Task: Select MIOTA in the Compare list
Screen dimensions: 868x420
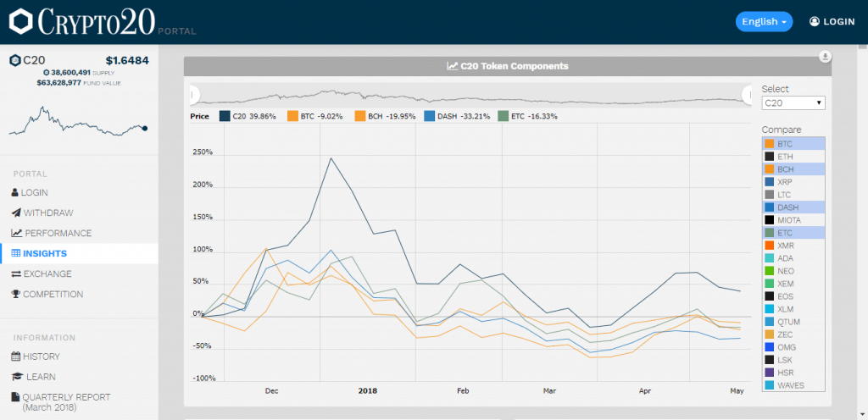Action: click(x=793, y=220)
